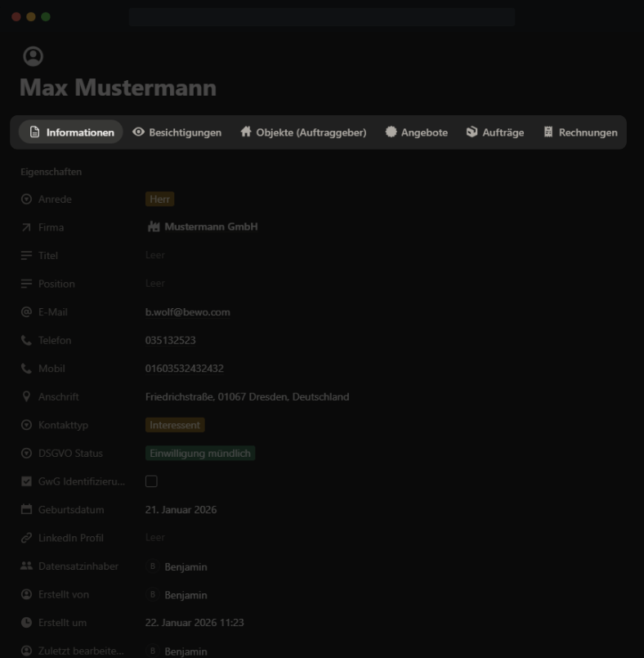Click the clock icon next to Erstellt um
Screen dimensions: 644x658
26,623
